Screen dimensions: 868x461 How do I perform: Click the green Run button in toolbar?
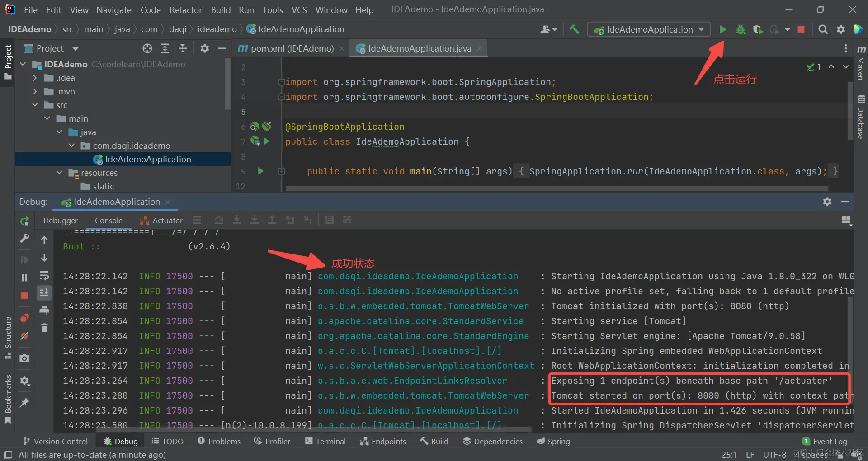pos(723,29)
